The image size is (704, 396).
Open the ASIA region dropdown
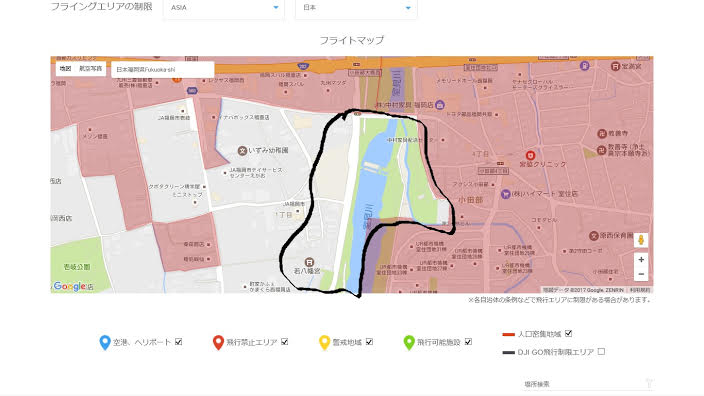[224, 8]
